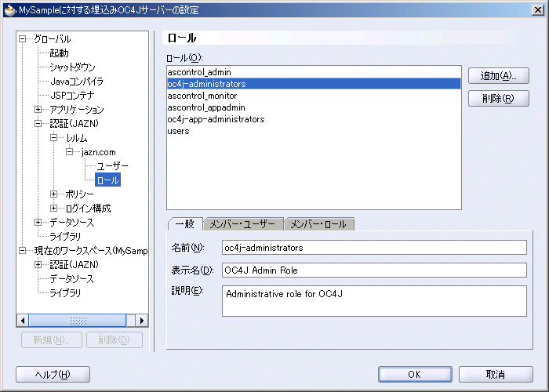This screenshot has width=549, height=392.
Task: Click the tree horizontal scrollbar thumb
Action: click(x=78, y=321)
